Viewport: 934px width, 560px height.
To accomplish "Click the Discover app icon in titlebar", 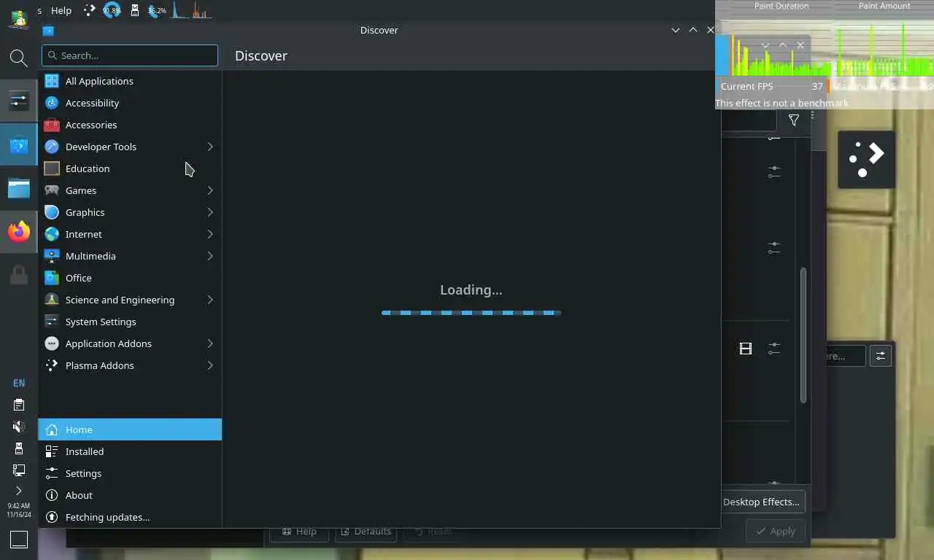I will (48, 31).
